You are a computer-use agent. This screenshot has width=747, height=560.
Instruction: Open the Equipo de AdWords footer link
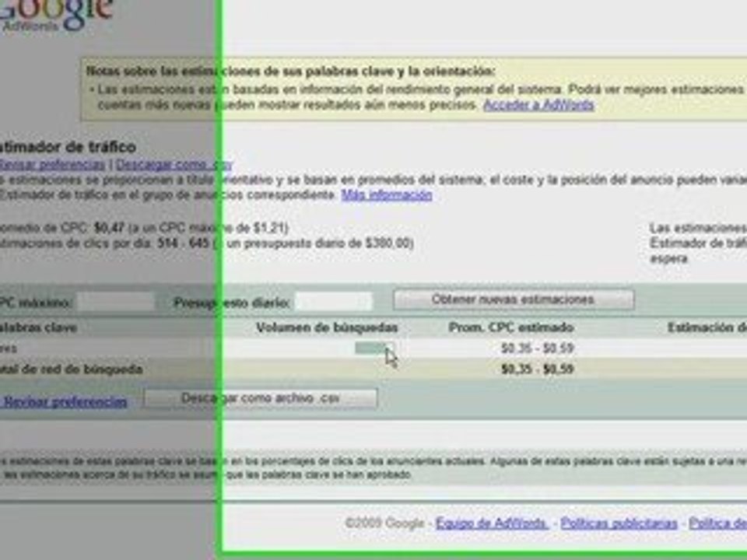point(492,523)
